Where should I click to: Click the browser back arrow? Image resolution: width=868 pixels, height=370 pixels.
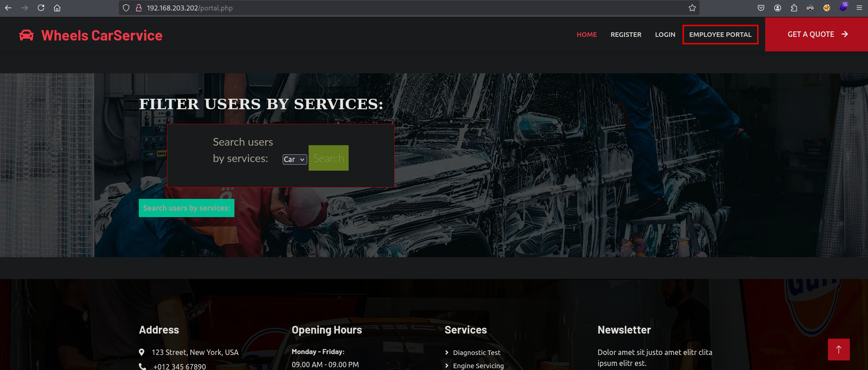click(8, 8)
